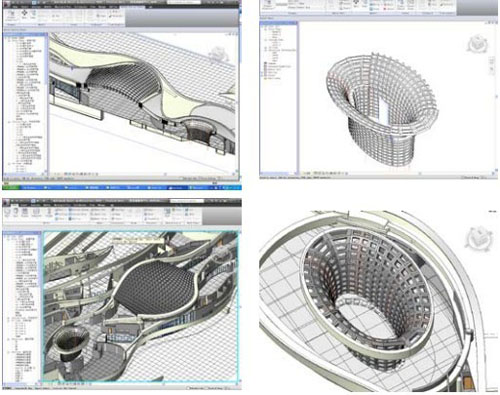Click the title-bar search field in the bottom-left window

187,201
